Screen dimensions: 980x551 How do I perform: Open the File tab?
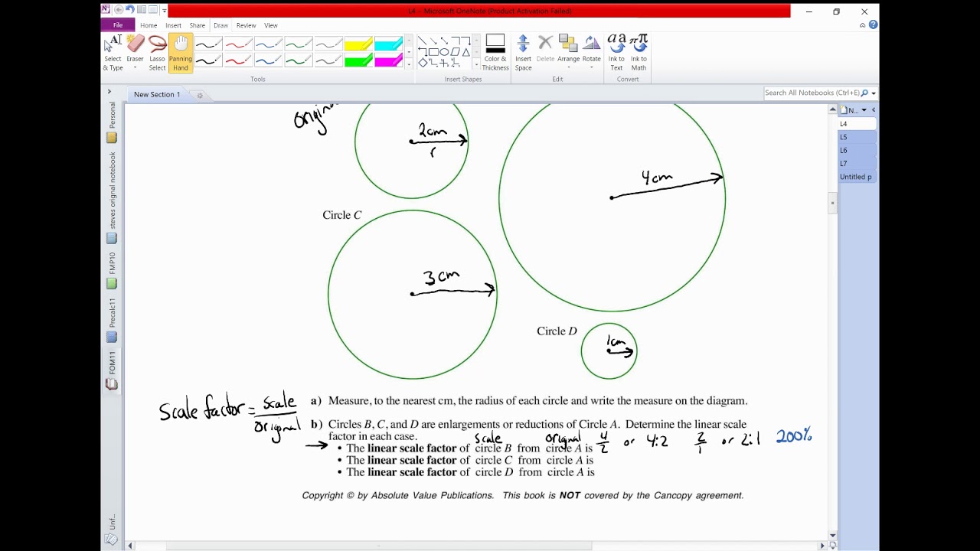point(118,25)
